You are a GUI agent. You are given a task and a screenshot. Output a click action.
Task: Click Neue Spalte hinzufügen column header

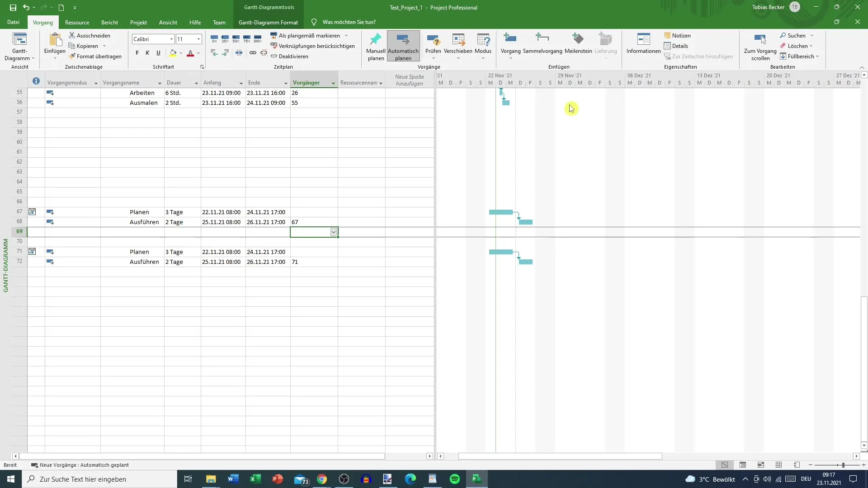[x=409, y=80]
